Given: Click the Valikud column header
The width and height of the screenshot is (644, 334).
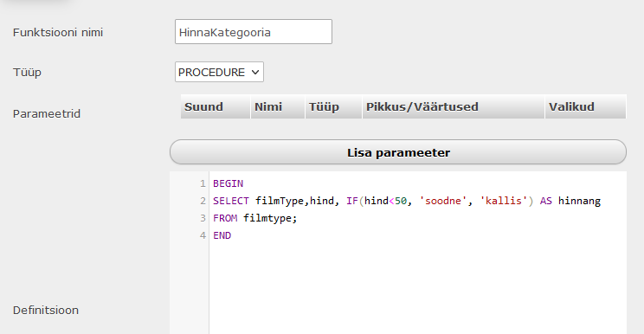Looking at the screenshot, I should tap(586, 106).
